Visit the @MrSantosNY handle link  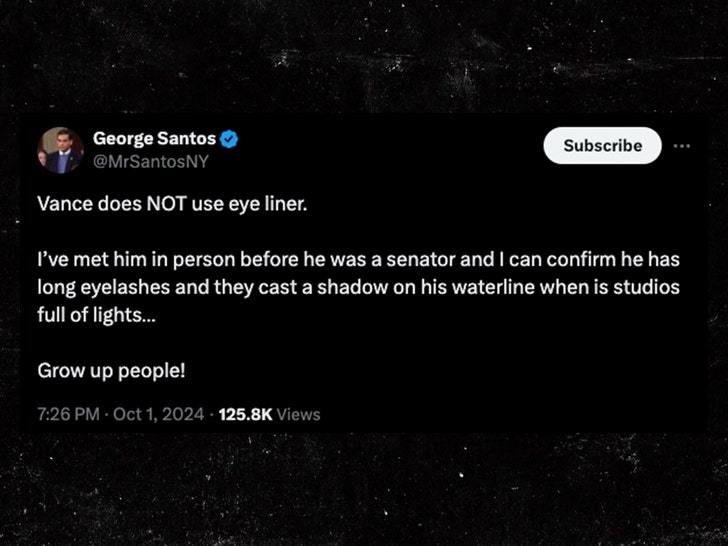pyautogui.click(x=151, y=158)
